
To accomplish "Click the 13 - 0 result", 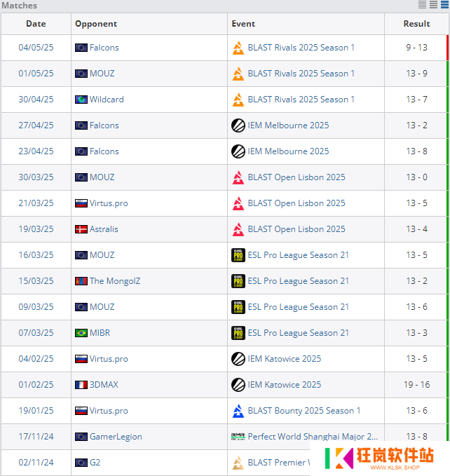I will pyautogui.click(x=416, y=177).
